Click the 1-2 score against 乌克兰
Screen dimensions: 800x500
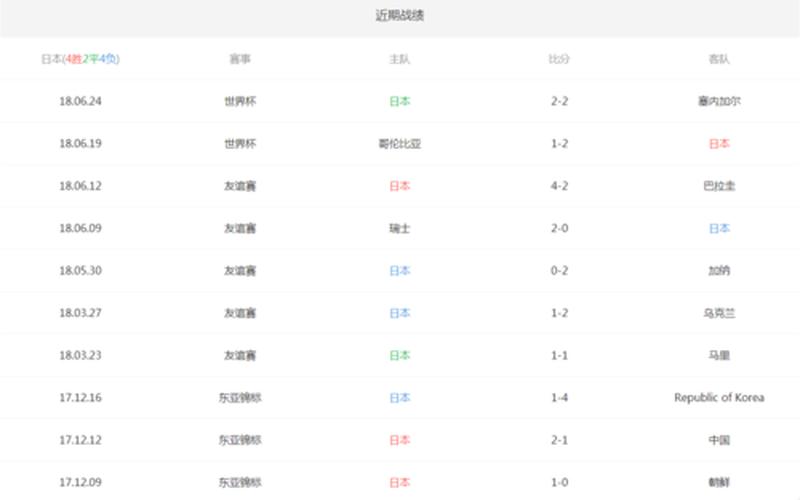pos(559,313)
